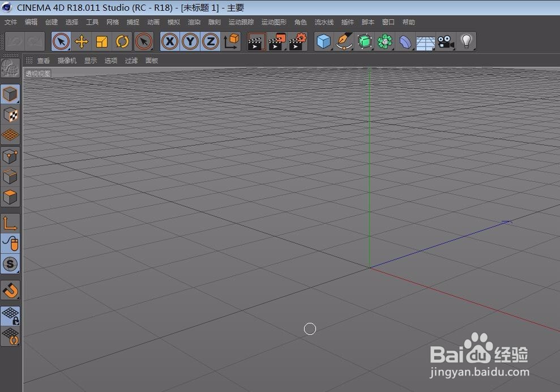The image size is (560, 392).
Task: Switch to Texture mode checker cube
Action: point(10,114)
